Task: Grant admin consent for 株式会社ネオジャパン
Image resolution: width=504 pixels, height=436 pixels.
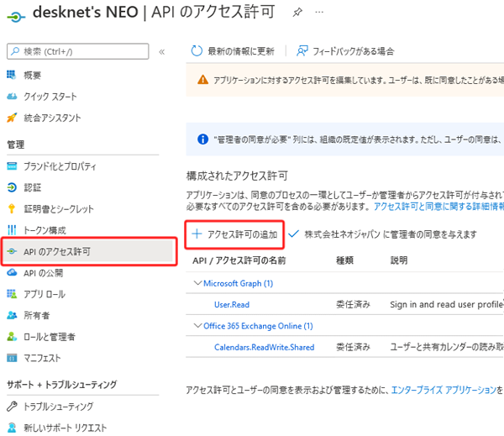Action: tap(382, 234)
